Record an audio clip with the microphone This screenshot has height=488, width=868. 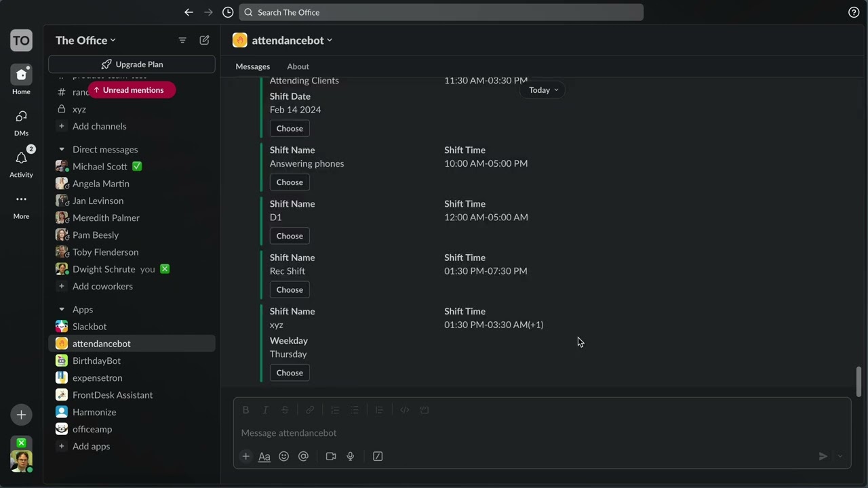point(351,456)
